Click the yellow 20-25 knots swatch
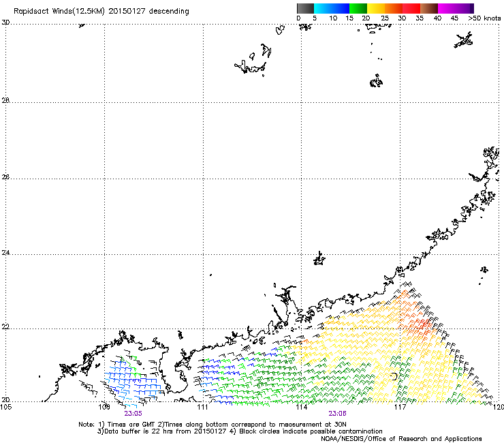 pos(376,8)
